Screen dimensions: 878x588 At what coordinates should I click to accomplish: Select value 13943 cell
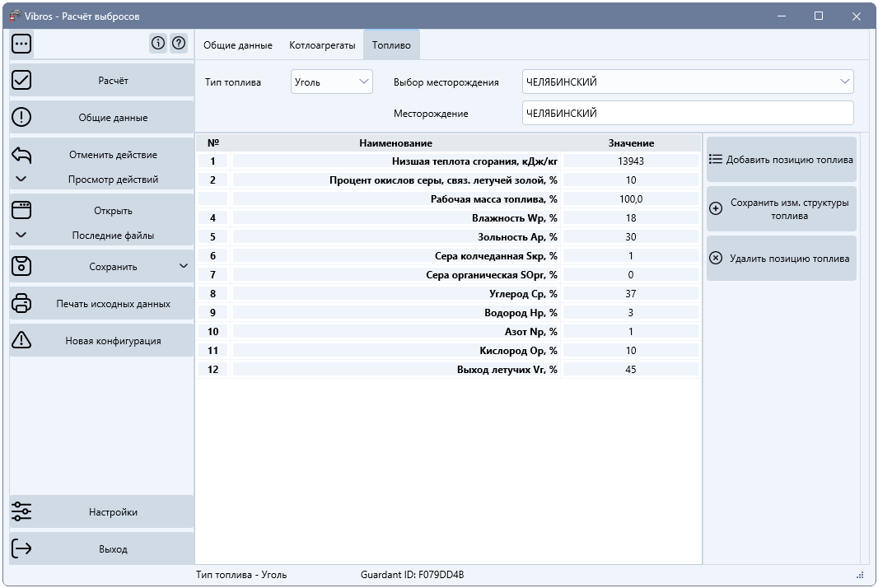(x=631, y=161)
